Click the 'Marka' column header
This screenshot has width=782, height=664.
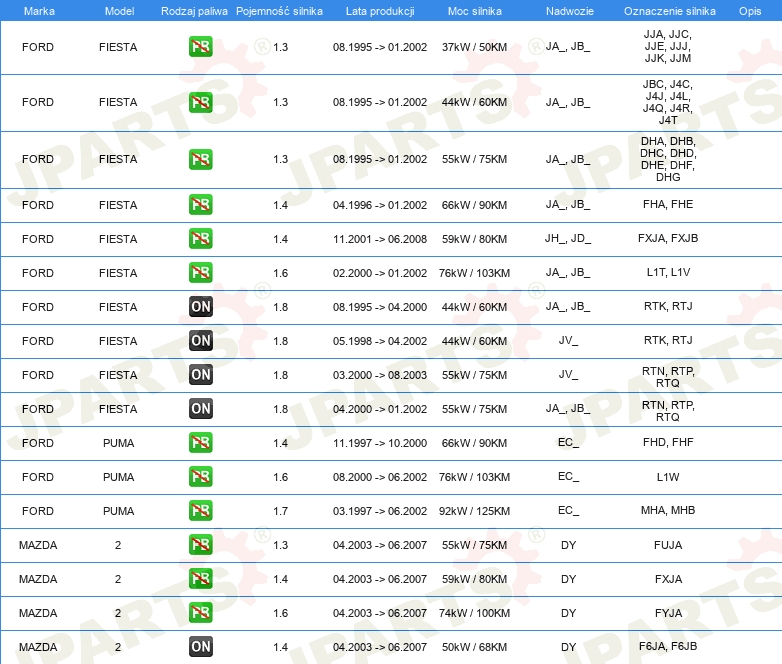[38, 10]
